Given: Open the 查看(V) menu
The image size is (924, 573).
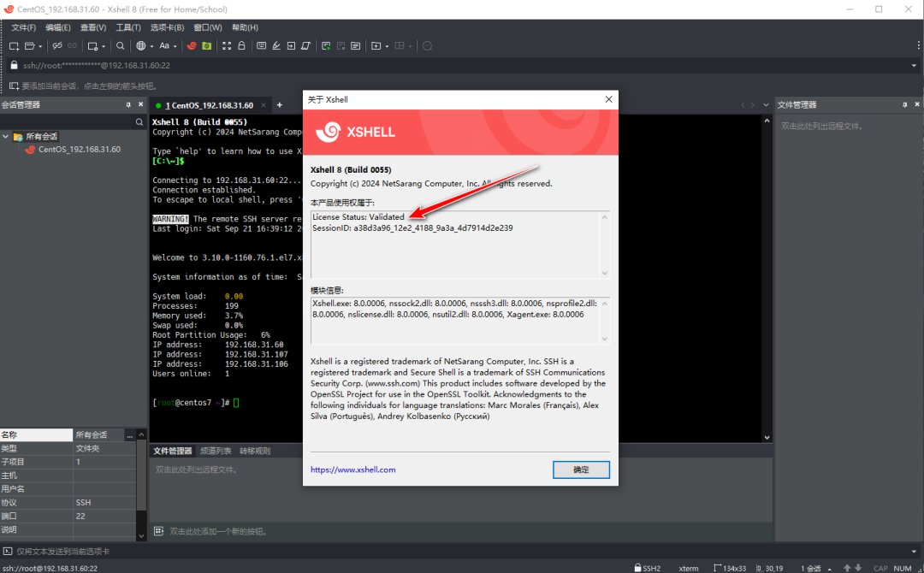Looking at the screenshot, I should 93,27.
